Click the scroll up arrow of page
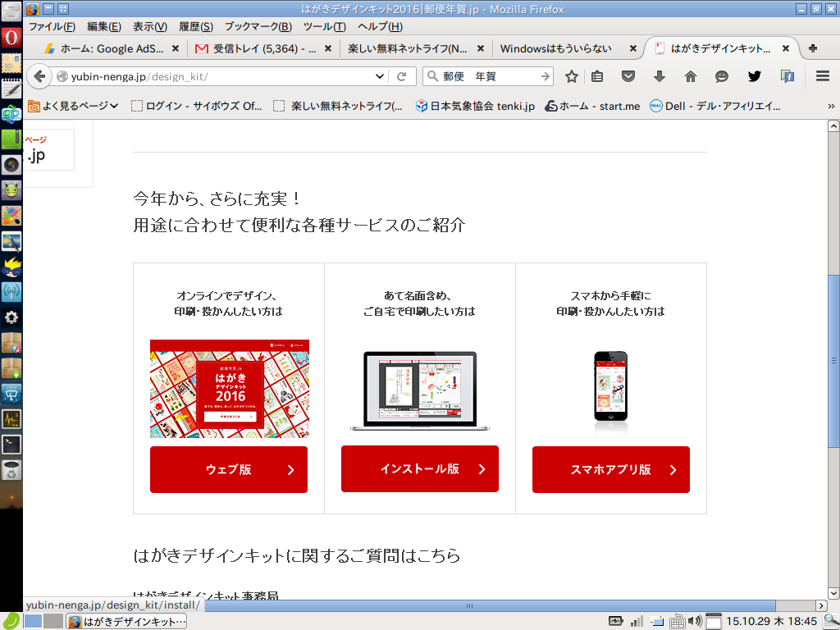The width and height of the screenshot is (840, 630). 833,126
